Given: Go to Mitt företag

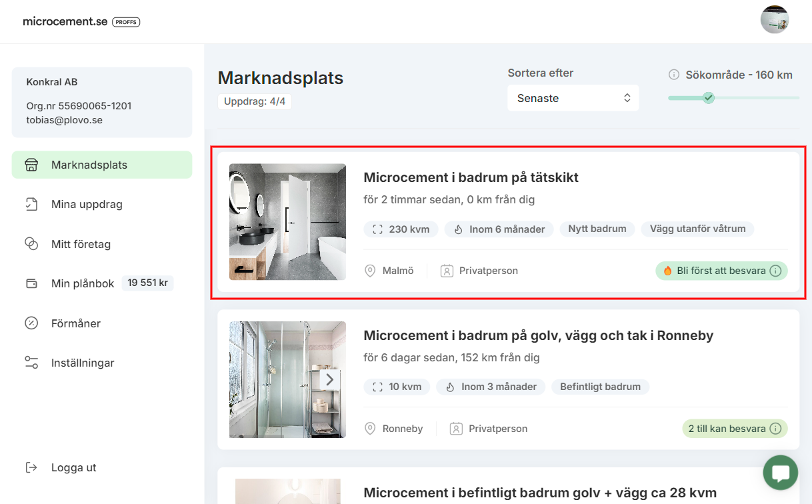Looking at the screenshot, I should [102, 244].
